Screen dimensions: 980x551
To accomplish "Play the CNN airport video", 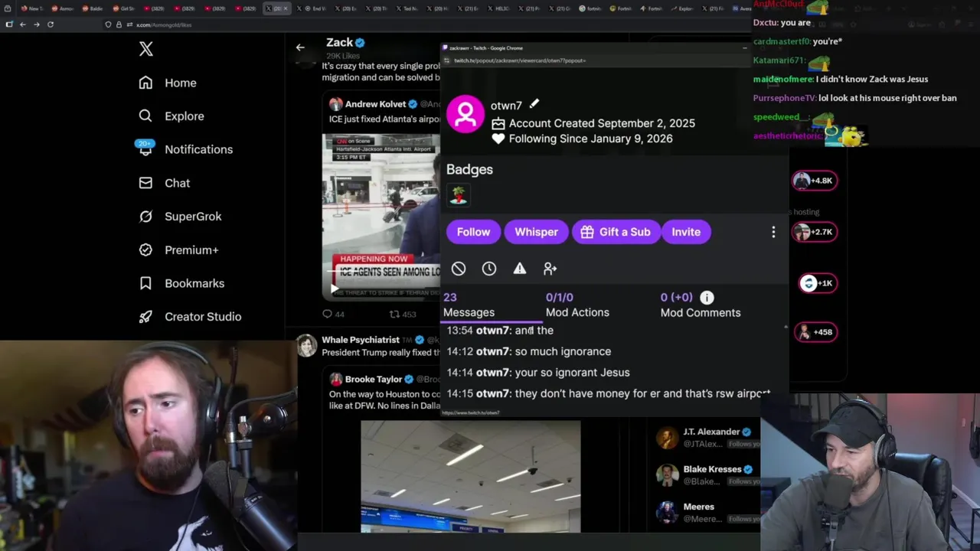I will 334,289.
